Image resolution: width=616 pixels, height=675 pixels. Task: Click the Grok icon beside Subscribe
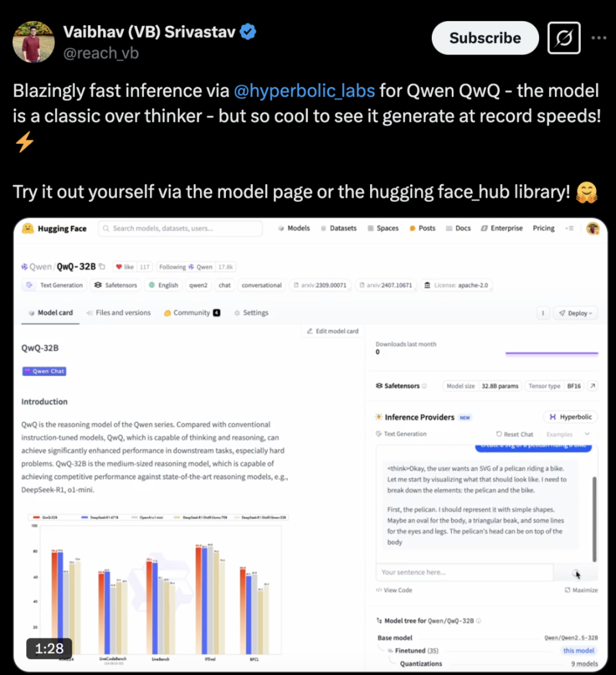click(x=564, y=38)
